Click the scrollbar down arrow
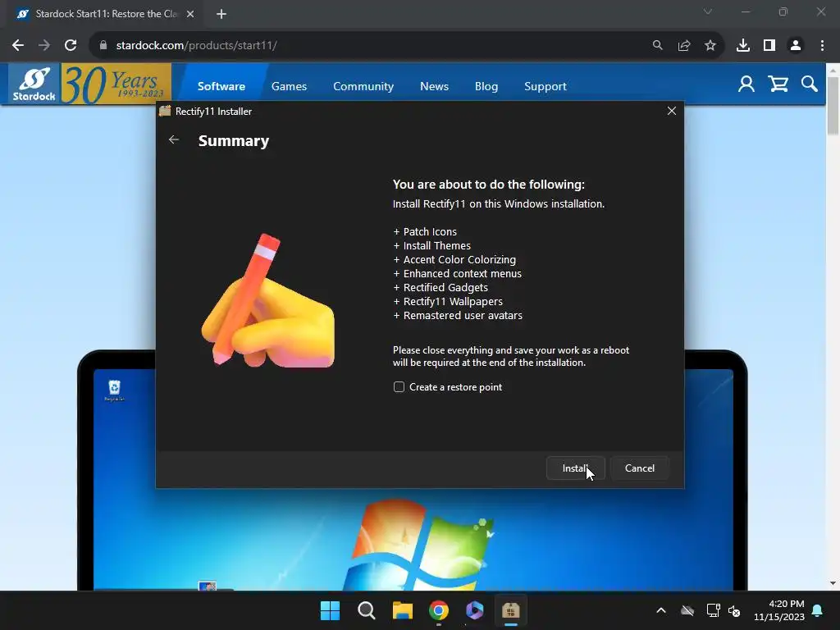 click(x=833, y=583)
